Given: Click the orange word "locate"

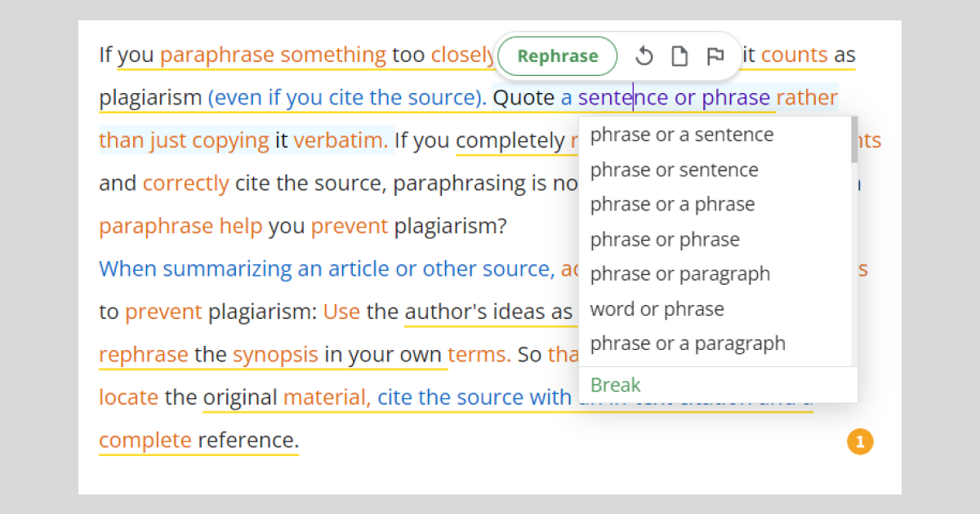Looking at the screenshot, I should point(128,397).
